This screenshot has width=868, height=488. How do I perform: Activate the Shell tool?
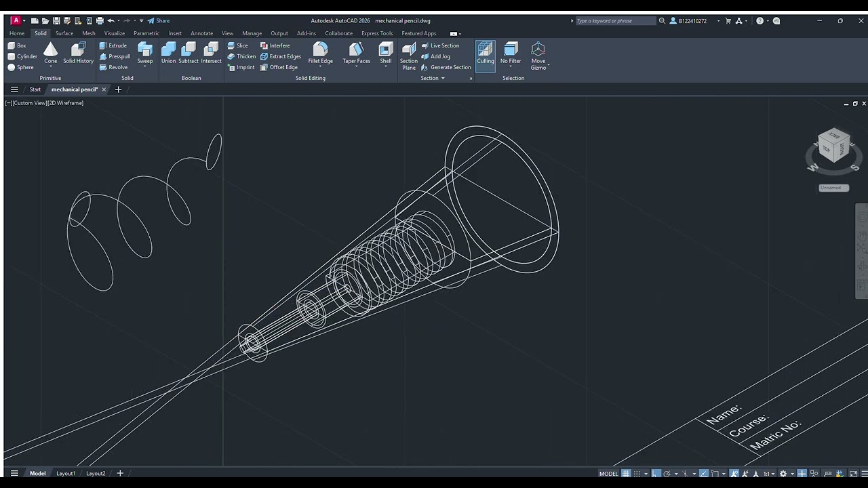(x=385, y=53)
